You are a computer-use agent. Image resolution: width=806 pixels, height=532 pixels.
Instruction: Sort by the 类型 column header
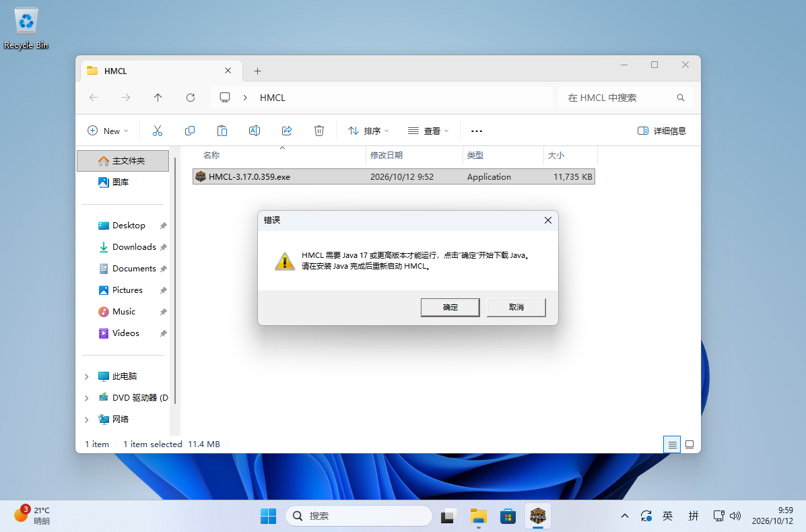pyautogui.click(x=503, y=156)
